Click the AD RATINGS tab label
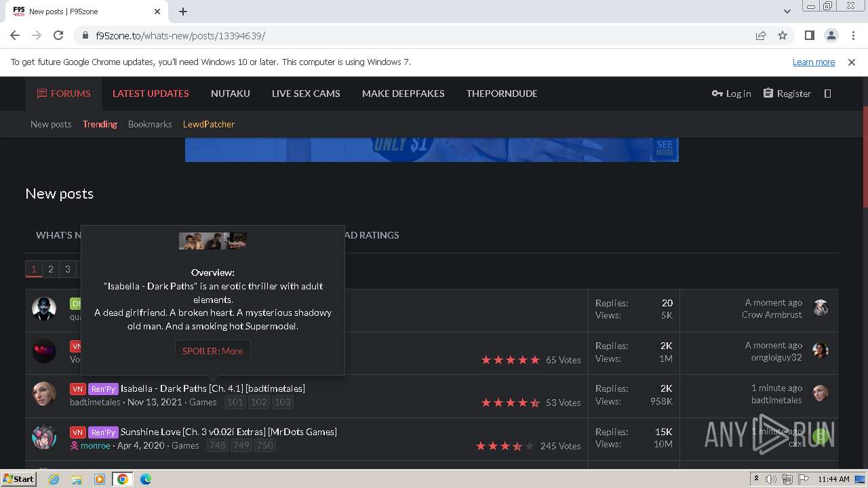The width and height of the screenshot is (868, 488). [372, 235]
